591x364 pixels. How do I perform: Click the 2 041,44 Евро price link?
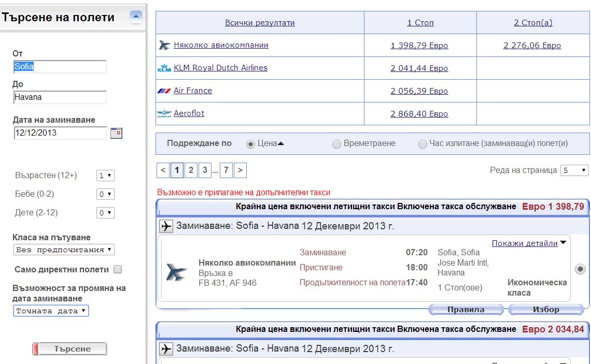(x=419, y=68)
